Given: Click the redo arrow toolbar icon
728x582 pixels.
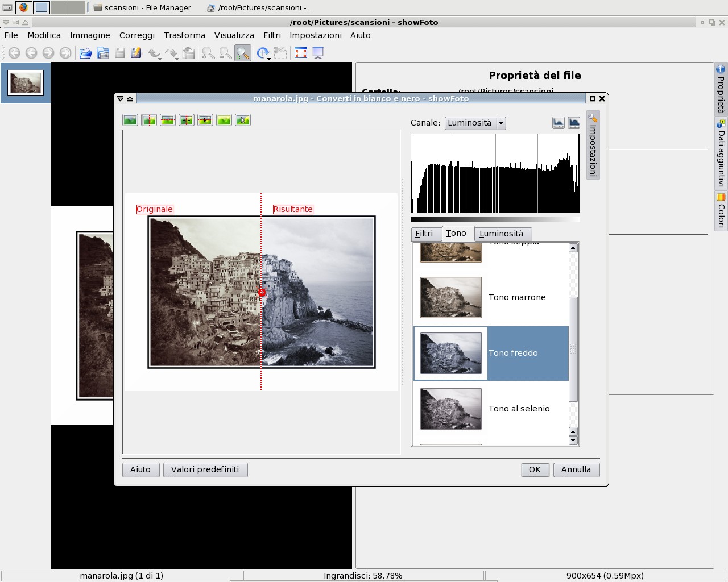Looking at the screenshot, I should coord(169,53).
